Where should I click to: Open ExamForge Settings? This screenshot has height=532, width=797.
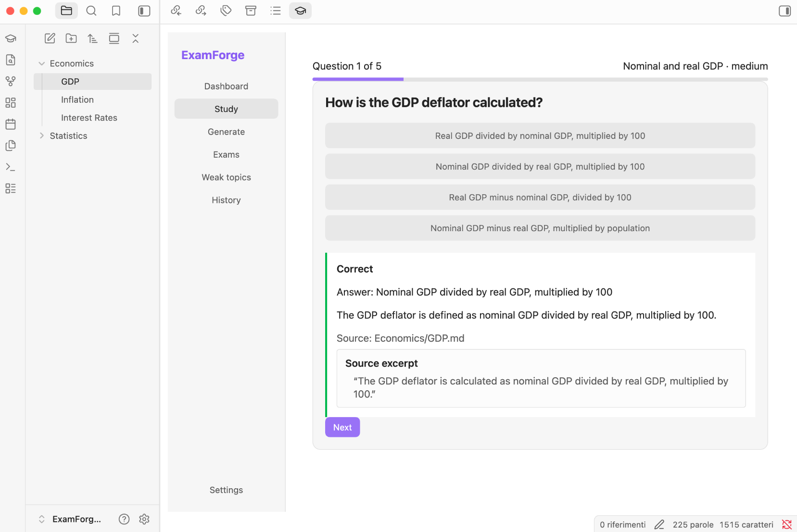point(226,490)
